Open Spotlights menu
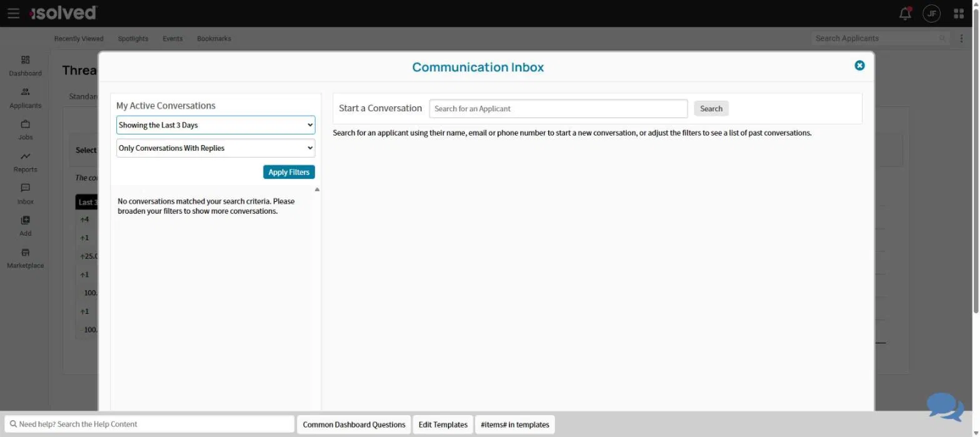 click(x=133, y=39)
